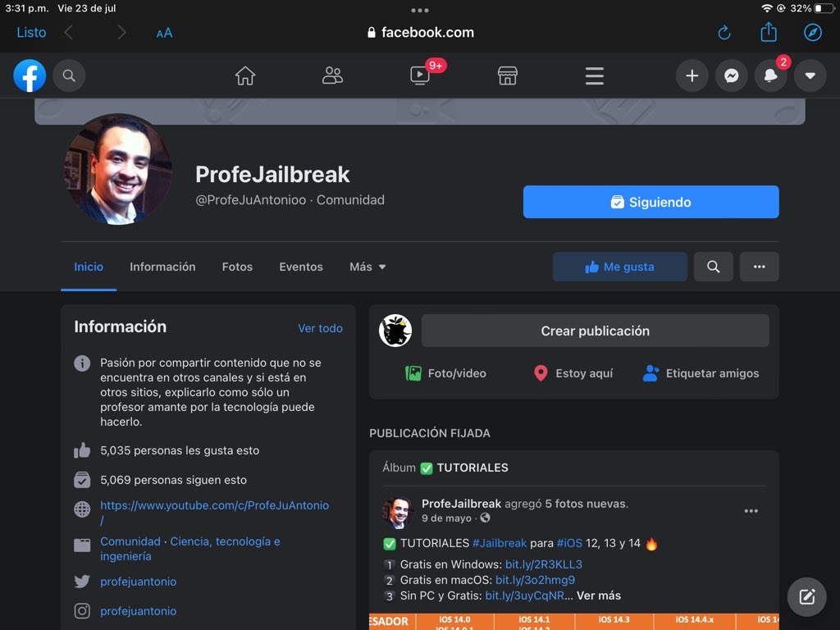Reload the page in Safari
Screen dimensions: 840x630
tap(724, 33)
